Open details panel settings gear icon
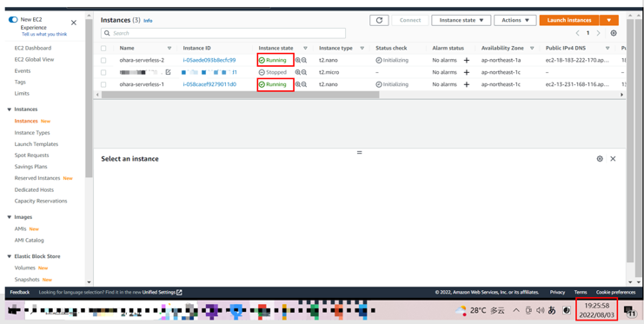The height and width of the screenshot is (324, 644). (600, 158)
